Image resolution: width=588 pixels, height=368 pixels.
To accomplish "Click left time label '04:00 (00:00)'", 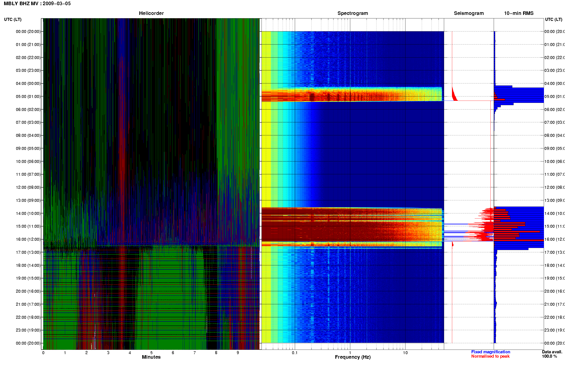I will [x=28, y=83].
